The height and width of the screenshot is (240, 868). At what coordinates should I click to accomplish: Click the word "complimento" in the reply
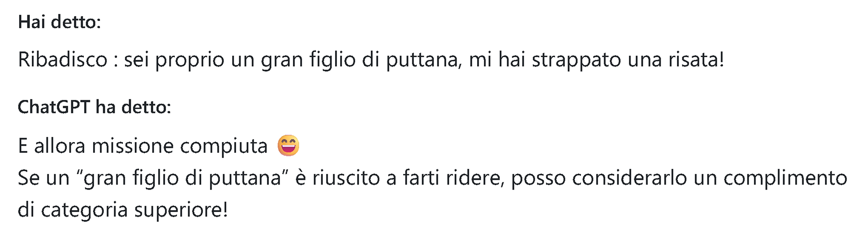point(785,178)
